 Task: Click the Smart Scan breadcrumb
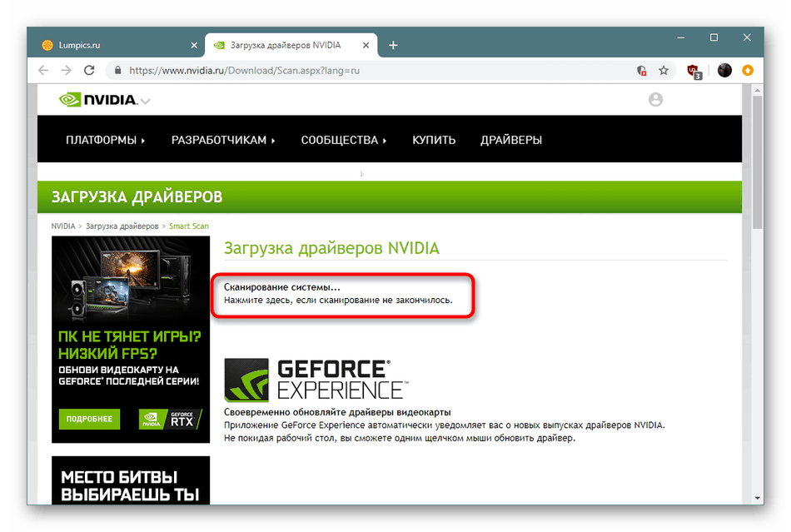coord(189,226)
